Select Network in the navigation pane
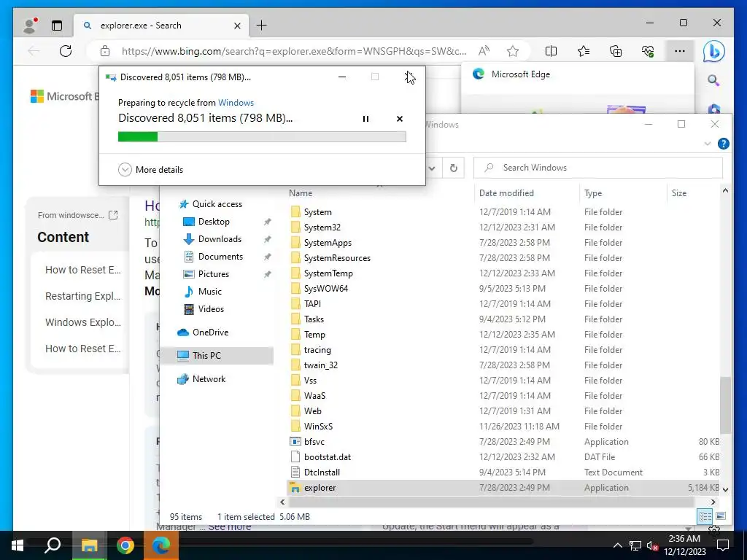Viewport: 747px width, 560px height. pos(201,379)
